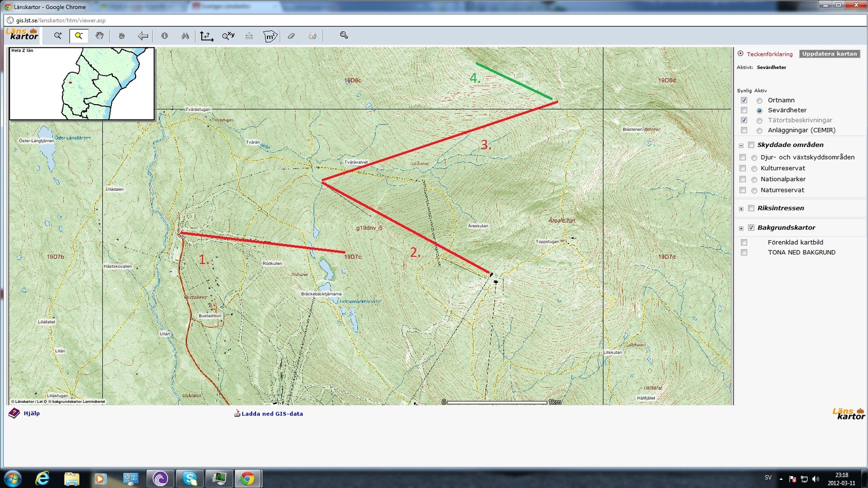Uncheck the Ortnamn visibility checkbox
868x488 pixels.
[744, 100]
